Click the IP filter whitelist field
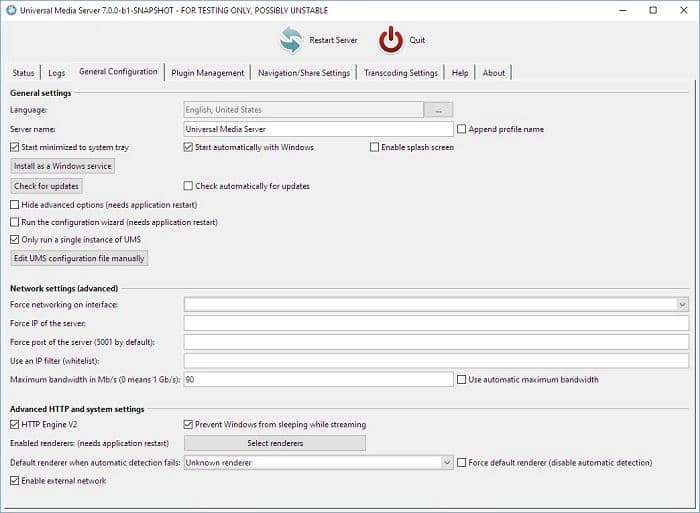 pos(436,361)
